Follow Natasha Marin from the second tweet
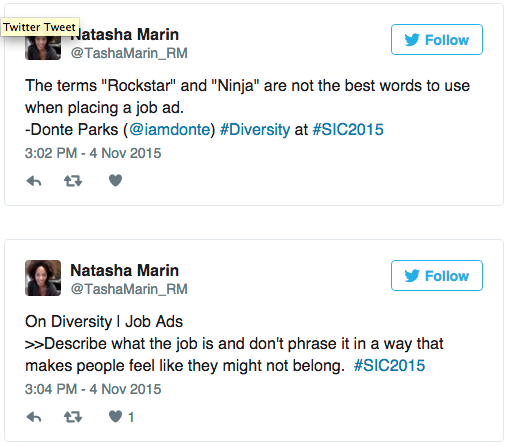 [x=437, y=276]
